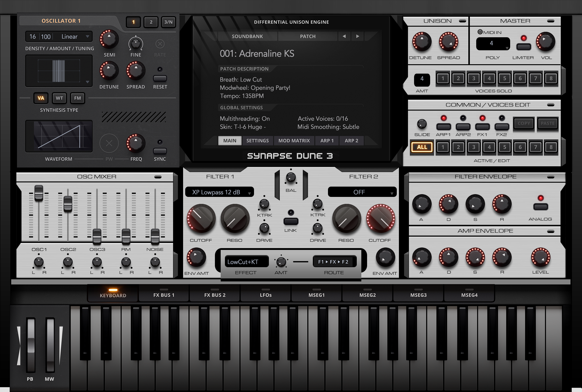Toggle the oscillator SYNC button

click(x=160, y=151)
